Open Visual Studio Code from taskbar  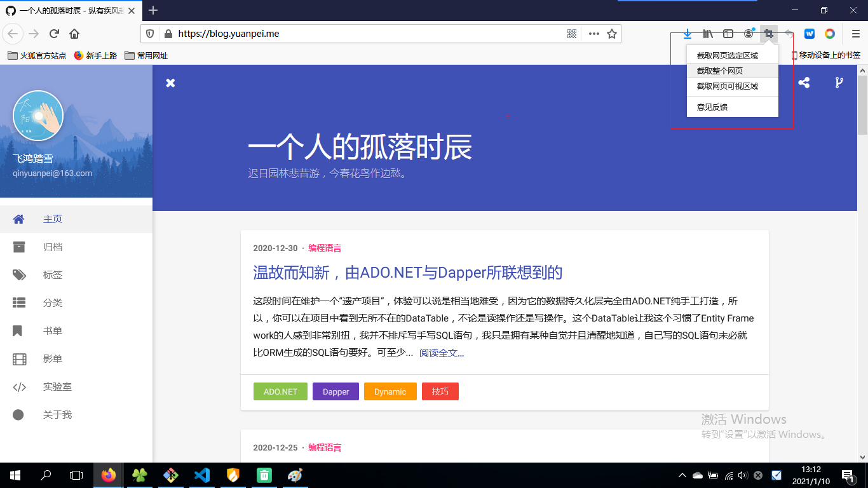point(202,475)
